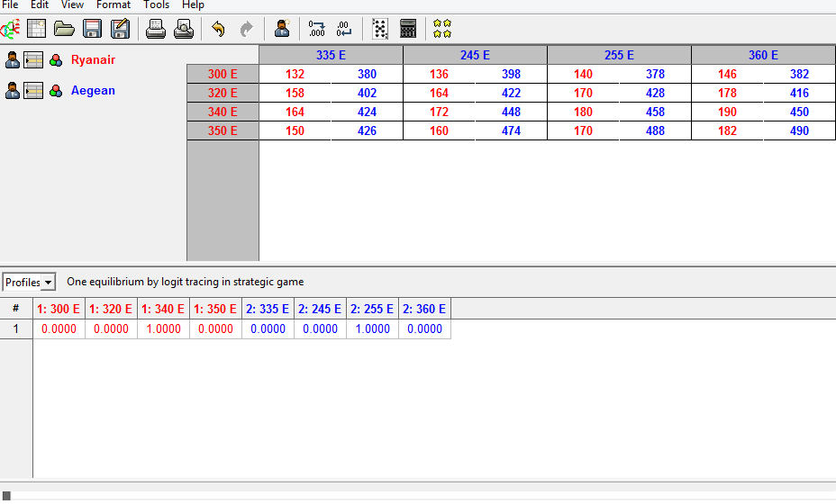Compute Nash equilibria with the calculator icon
The image size is (836, 504).
coord(408,29)
